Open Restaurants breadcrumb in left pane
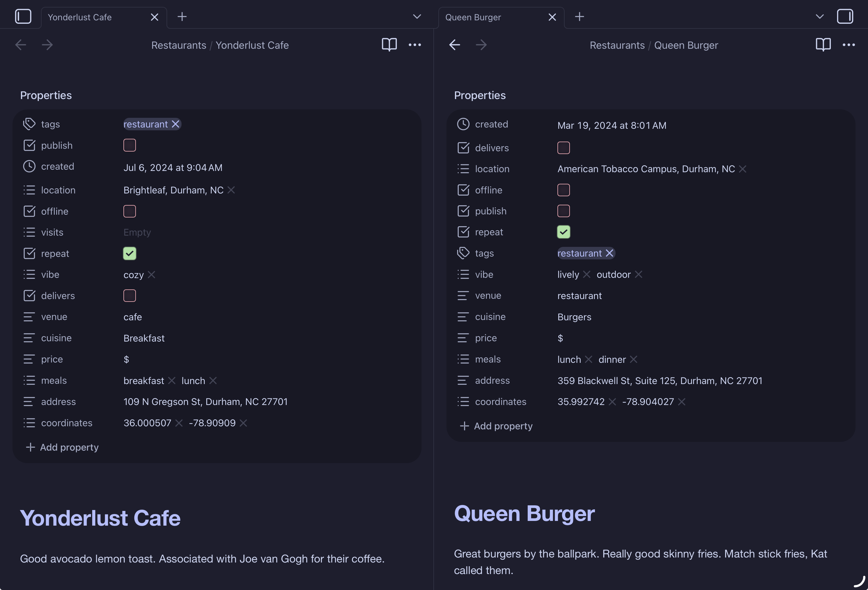This screenshot has width=868, height=590. pos(178,45)
